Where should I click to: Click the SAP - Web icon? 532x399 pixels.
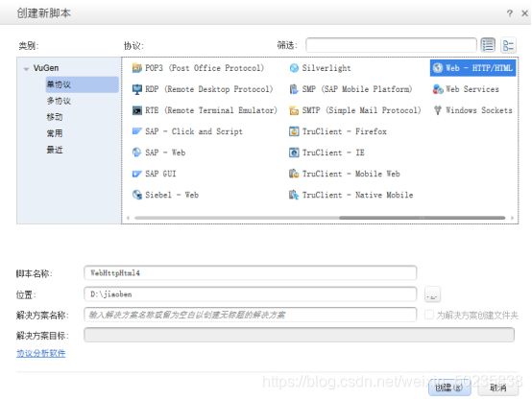click(136, 153)
